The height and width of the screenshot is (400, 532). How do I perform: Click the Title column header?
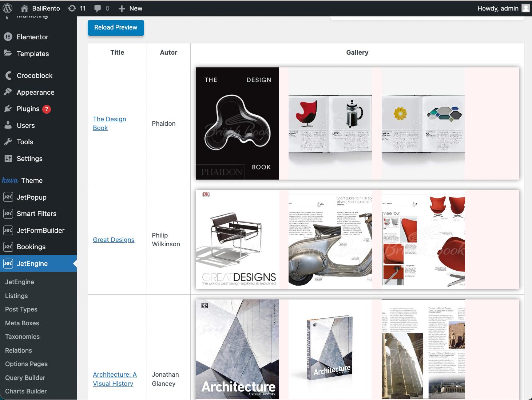[117, 52]
